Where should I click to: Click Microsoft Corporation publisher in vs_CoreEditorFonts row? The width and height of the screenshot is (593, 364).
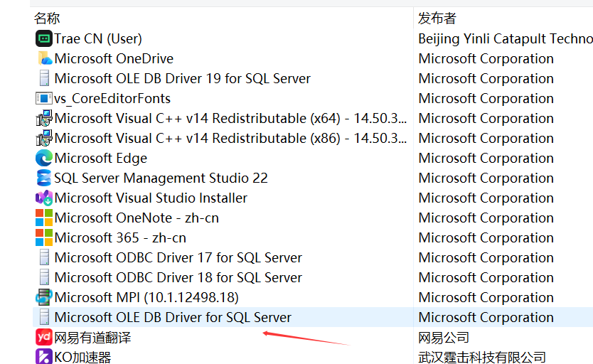point(486,99)
